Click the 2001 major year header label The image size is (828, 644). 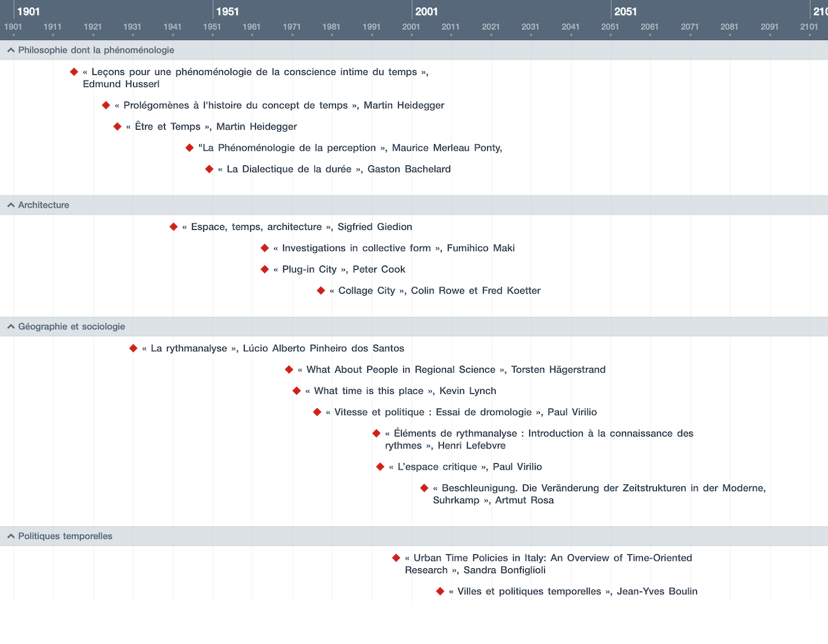(427, 12)
